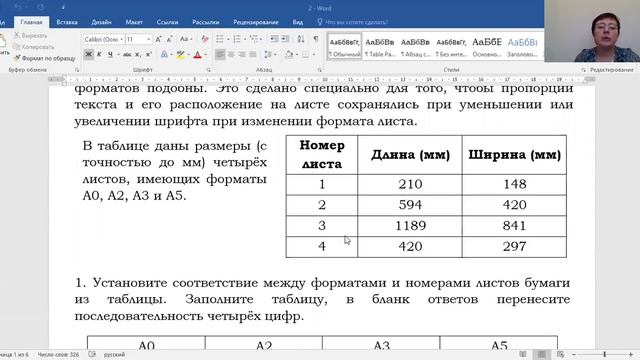Apply numbered list icon

coord(237,39)
